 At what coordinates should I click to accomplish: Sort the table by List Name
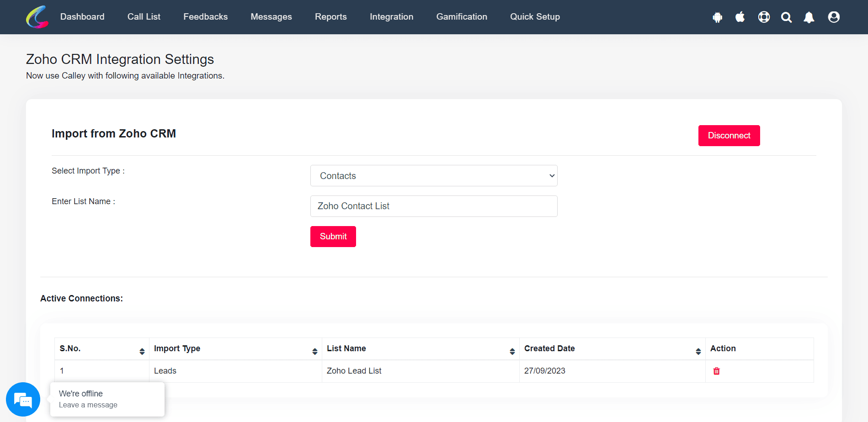(421, 348)
